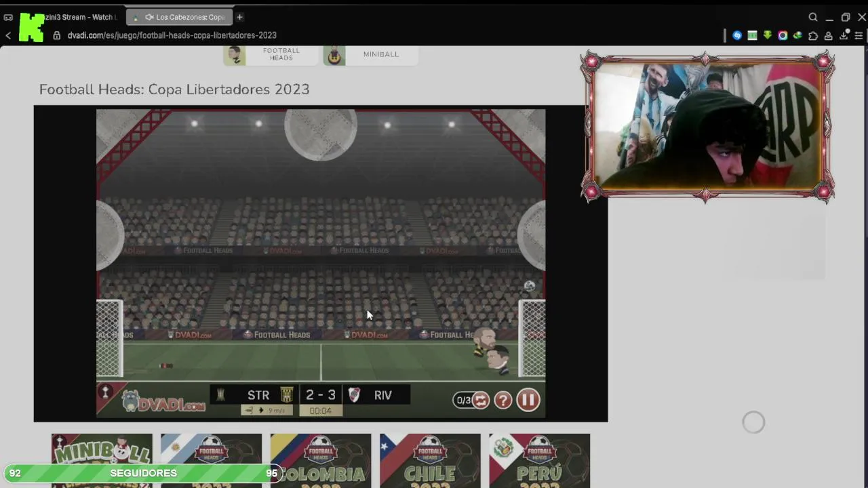Switch to the Stream - Watch browser tab
The height and width of the screenshot is (488, 868).
80,17
